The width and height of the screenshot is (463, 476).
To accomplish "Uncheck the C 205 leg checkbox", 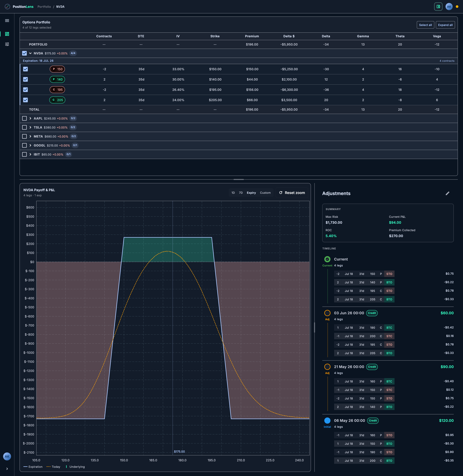I will 26,100.
